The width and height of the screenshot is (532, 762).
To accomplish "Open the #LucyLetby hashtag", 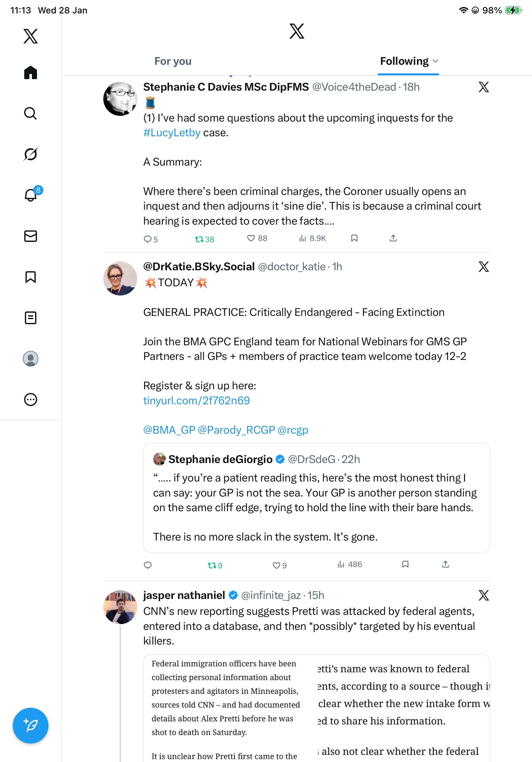I will point(172,133).
